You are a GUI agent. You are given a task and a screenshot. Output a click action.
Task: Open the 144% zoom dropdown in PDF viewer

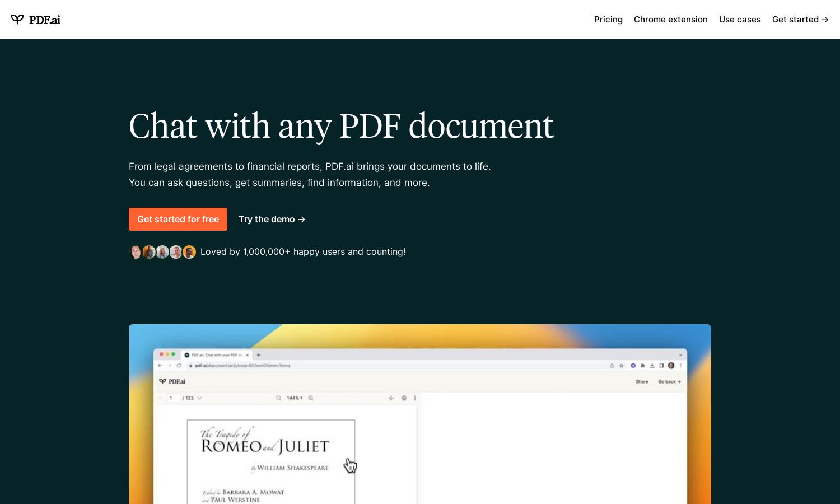click(295, 398)
